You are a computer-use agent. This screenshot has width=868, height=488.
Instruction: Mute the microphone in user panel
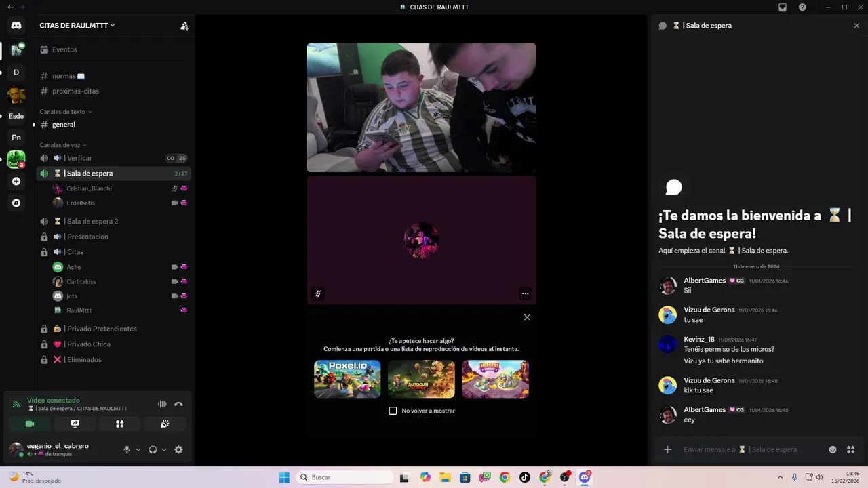[127, 449]
